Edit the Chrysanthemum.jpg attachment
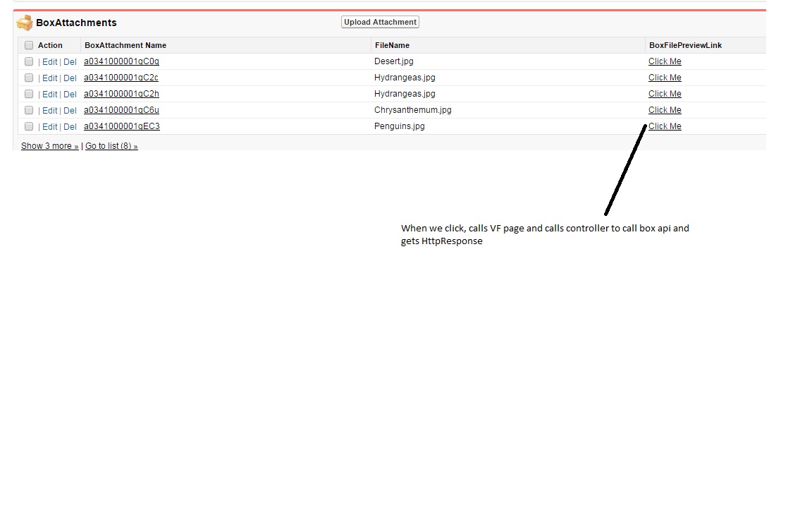 click(x=50, y=110)
